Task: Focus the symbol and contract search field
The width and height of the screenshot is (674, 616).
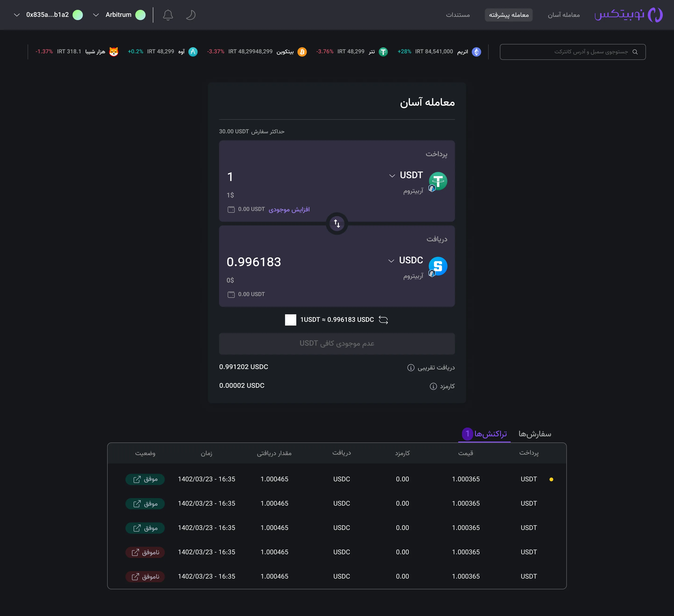Action: coord(572,52)
